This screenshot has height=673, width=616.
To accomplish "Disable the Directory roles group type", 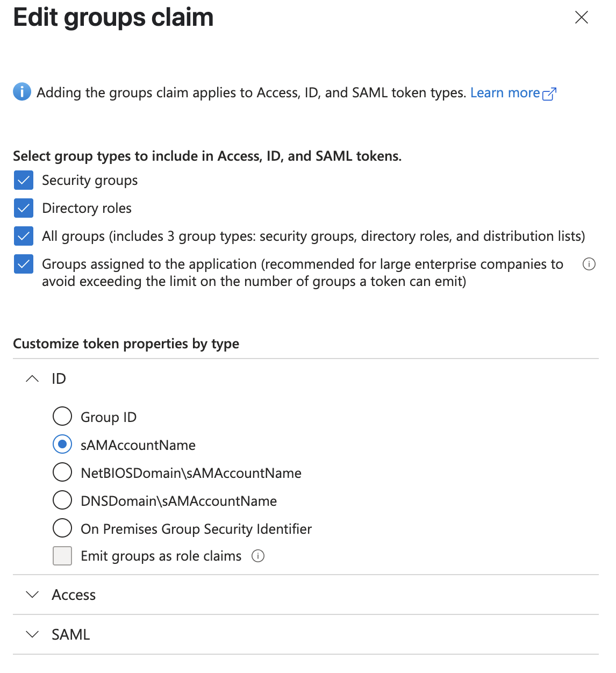I will [x=23, y=208].
